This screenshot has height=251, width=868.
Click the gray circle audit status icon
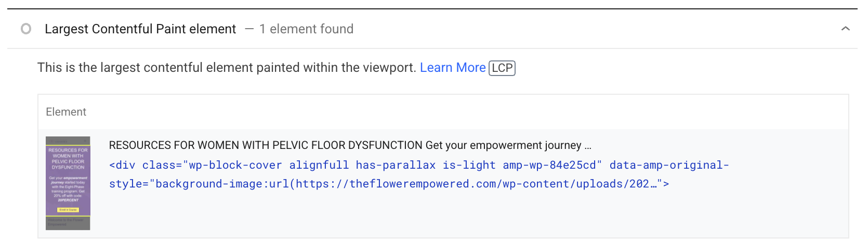coord(26,29)
